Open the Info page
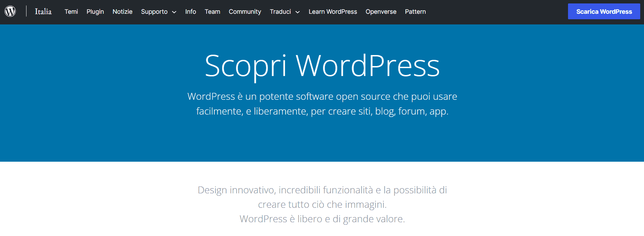This screenshot has height=236, width=644. pos(190,12)
